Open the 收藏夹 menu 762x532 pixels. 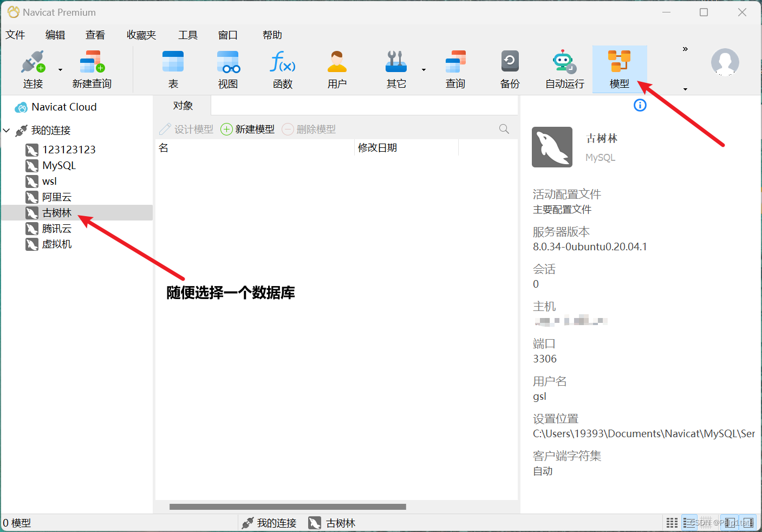tap(141, 35)
